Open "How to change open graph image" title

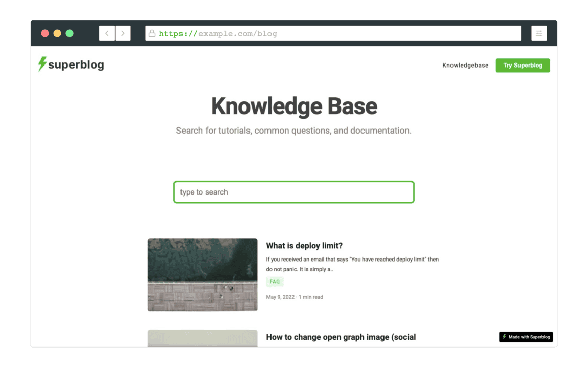341,337
